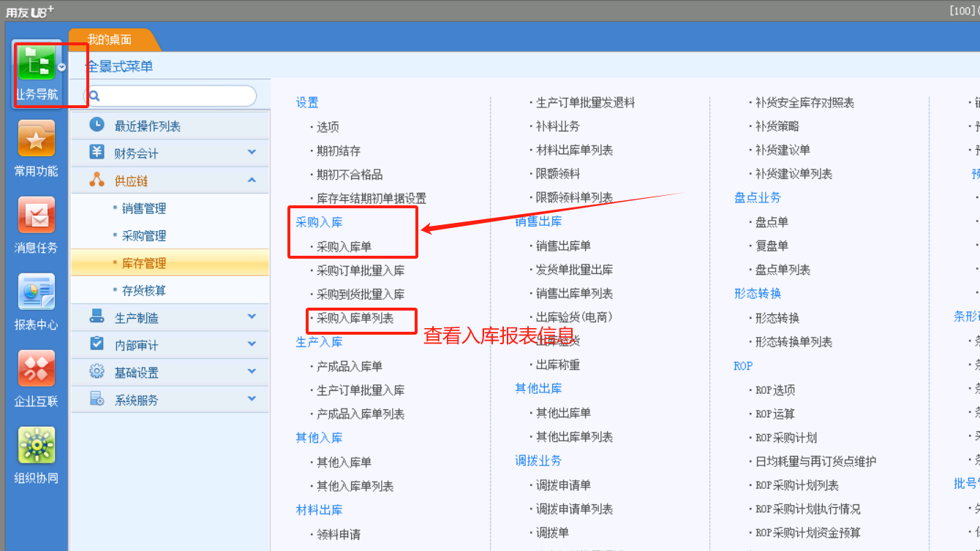This screenshot has height=551, width=980.
Task: Open 出库称重 link
Action: (x=558, y=365)
